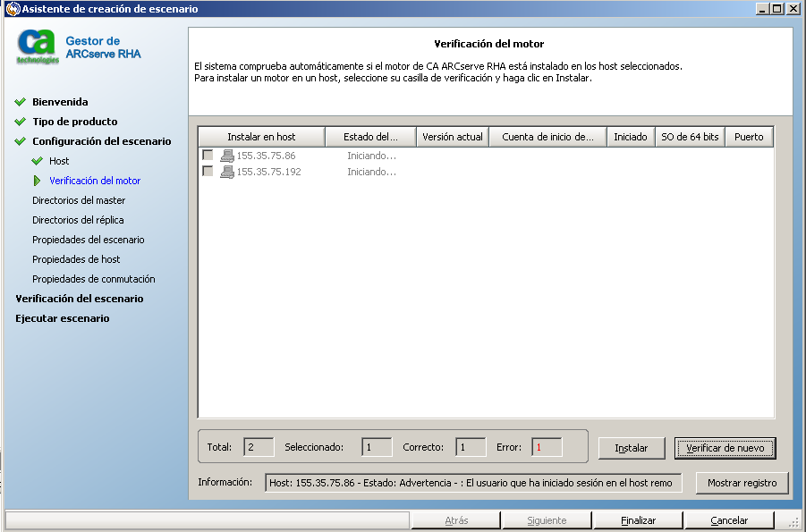This screenshot has height=532, width=806.
Task: Click the Información status text field
Action: 473,483
